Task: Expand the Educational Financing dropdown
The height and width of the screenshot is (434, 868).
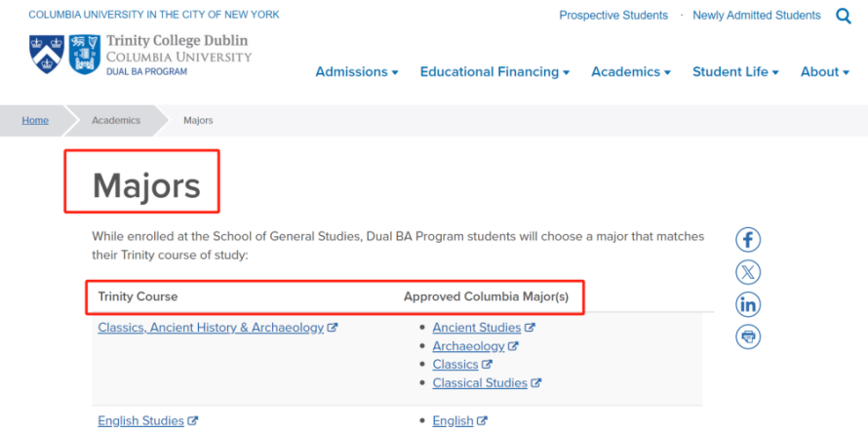Action: (x=494, y=72)
